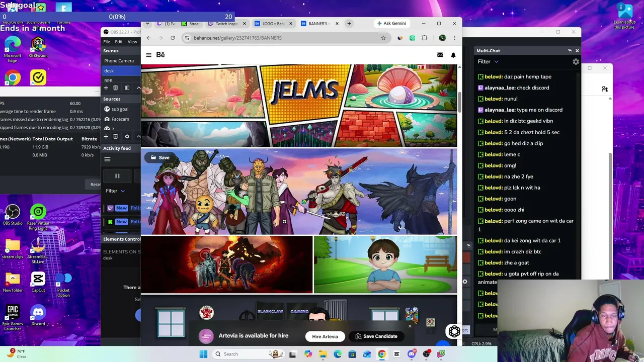Screen dimensions: 644x362
Task: Open OBS View menu
Action: click(x=132, y=42)
